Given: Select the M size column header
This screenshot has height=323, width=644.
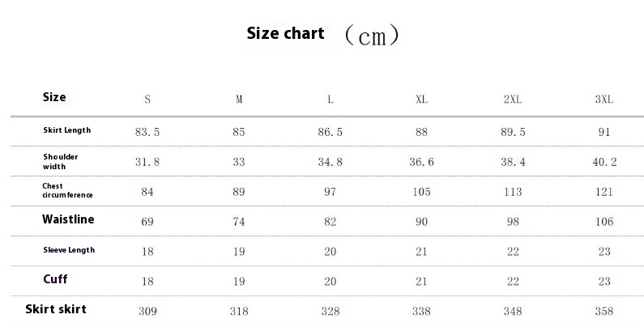Looking at the screenshot, I should point(239,100).
